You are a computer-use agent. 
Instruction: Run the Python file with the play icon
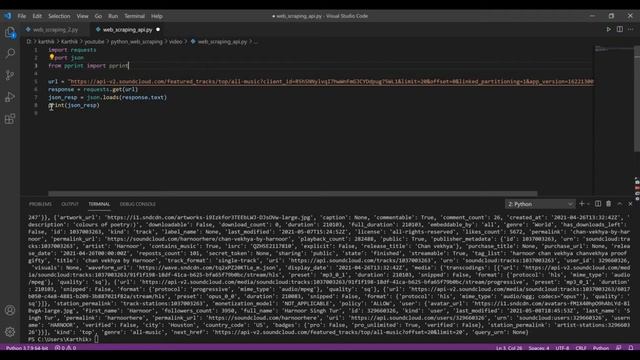pos(609,29)
